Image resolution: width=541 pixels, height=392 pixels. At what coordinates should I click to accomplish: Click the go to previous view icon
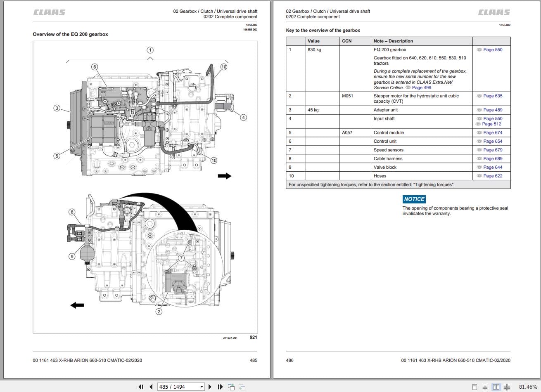(231, 387)
